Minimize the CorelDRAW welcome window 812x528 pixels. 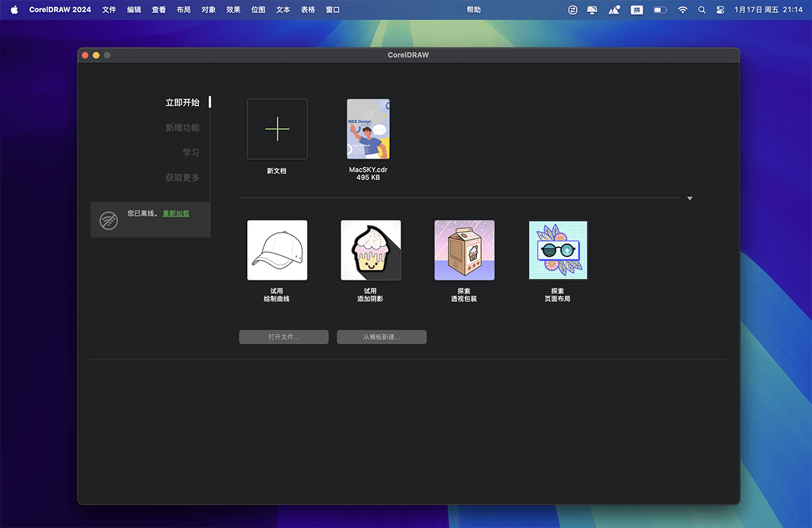click(x=96, y=56)
